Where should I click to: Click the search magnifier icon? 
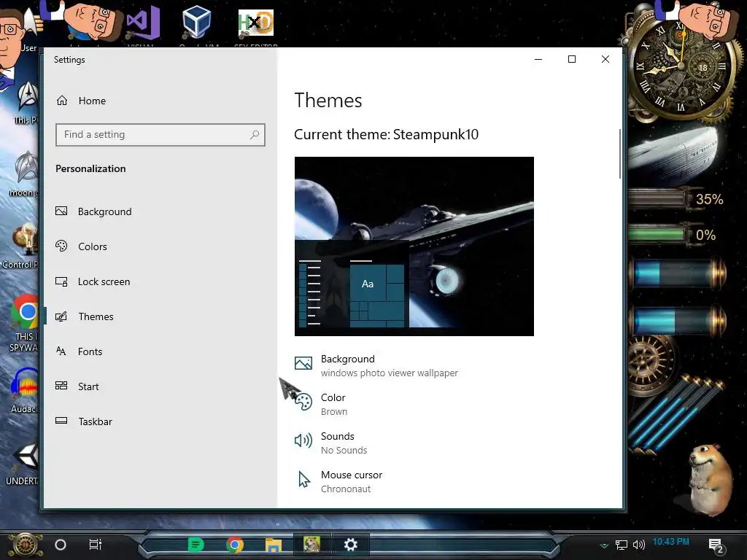coord(255,135)
